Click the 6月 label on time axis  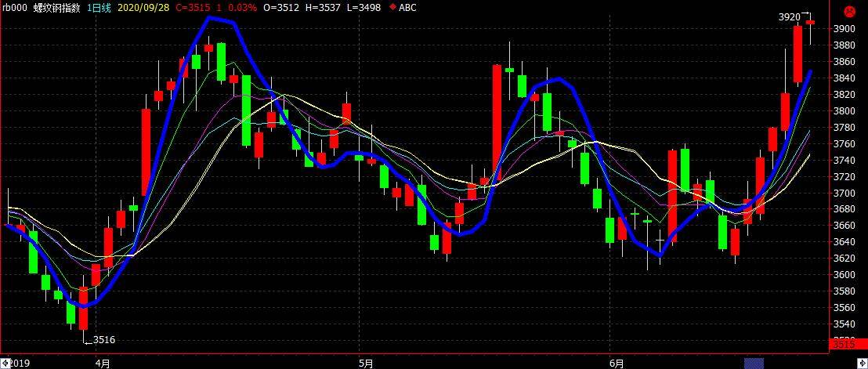click(x=617, y=364)
